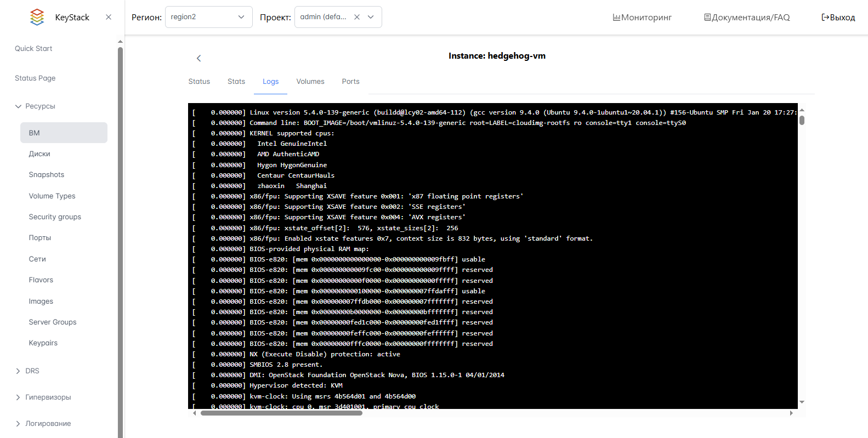Open the region2 dropdown
This screenshot has width=868, height=438.
(x=208, y=17)
